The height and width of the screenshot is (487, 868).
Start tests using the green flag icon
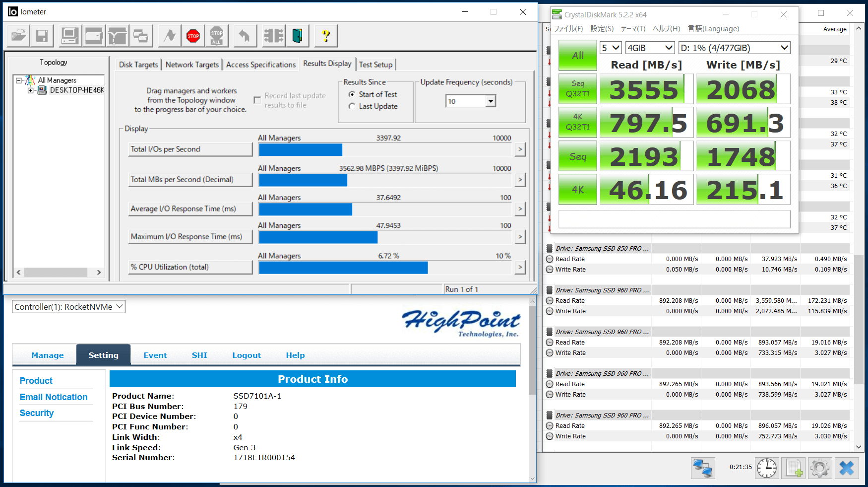(170, 36)
